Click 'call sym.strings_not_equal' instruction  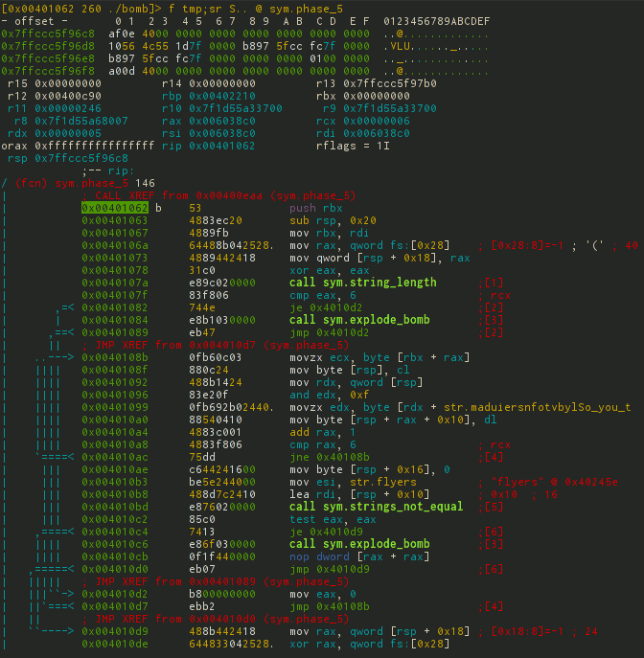point(377,507)
